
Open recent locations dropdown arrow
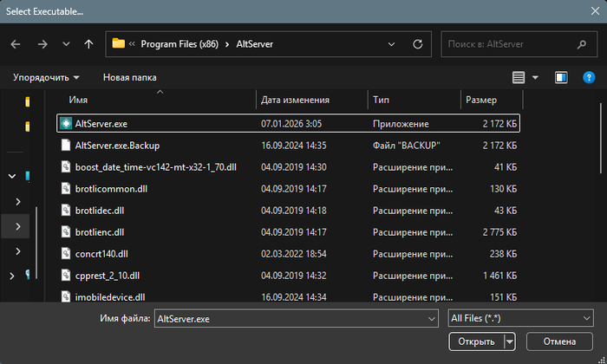tap(66, 44)
